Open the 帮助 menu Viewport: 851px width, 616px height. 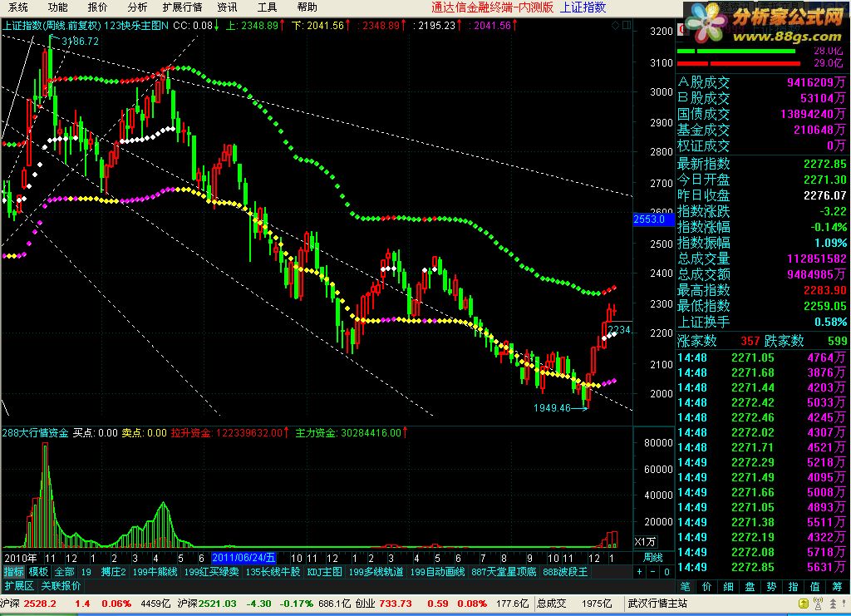tap(307, 7)
